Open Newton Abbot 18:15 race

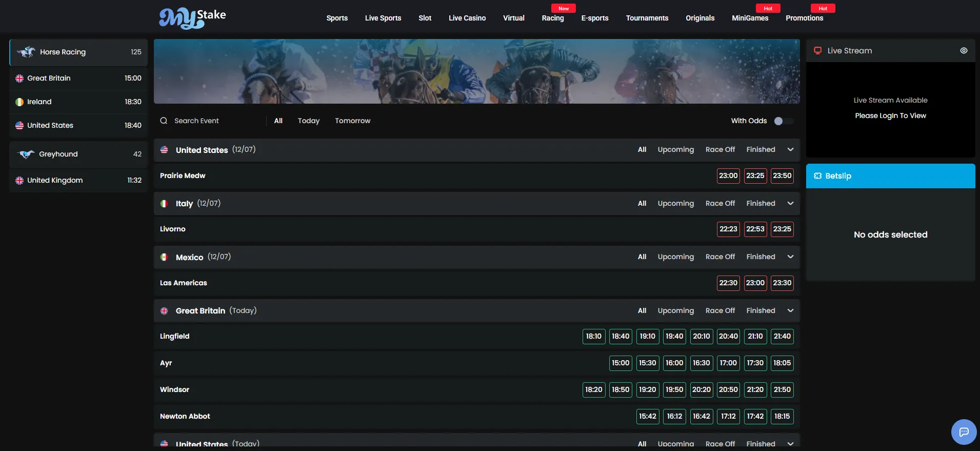click(x=782, y=417)
